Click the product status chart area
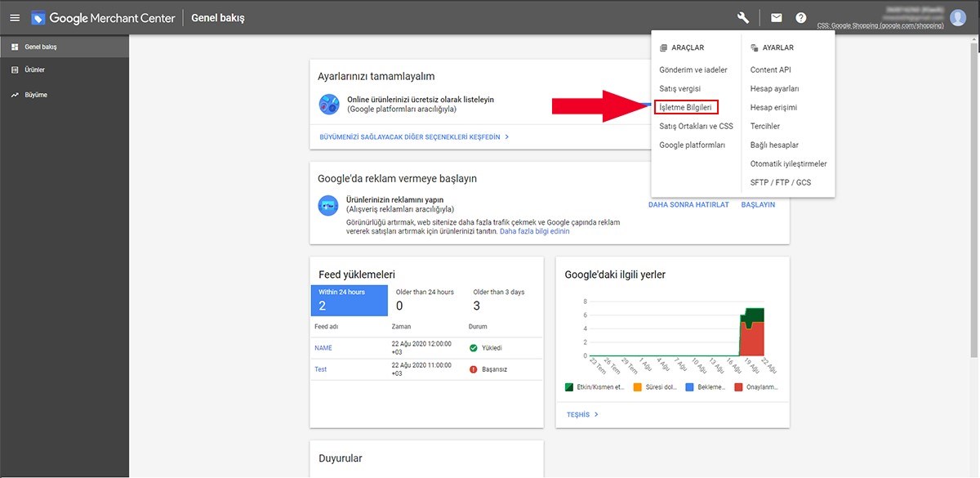The width and height of the screenshot is (980, 478). pyautogui.click(x=676, y=328)
